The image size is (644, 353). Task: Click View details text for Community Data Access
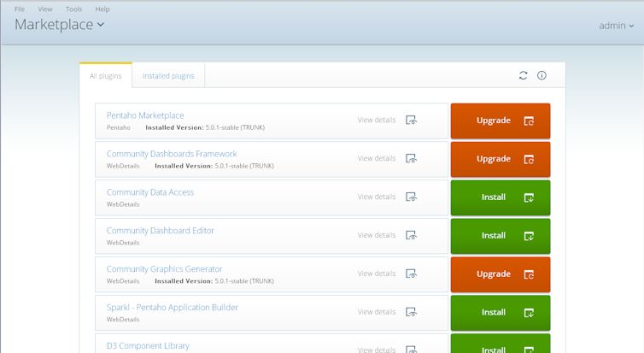377,197
